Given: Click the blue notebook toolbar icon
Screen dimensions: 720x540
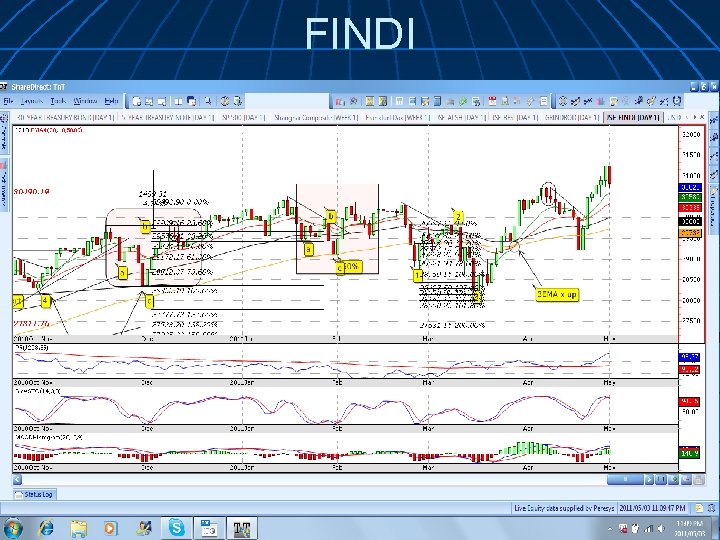Looking at the screenshot, I should [x=438, y=101].
